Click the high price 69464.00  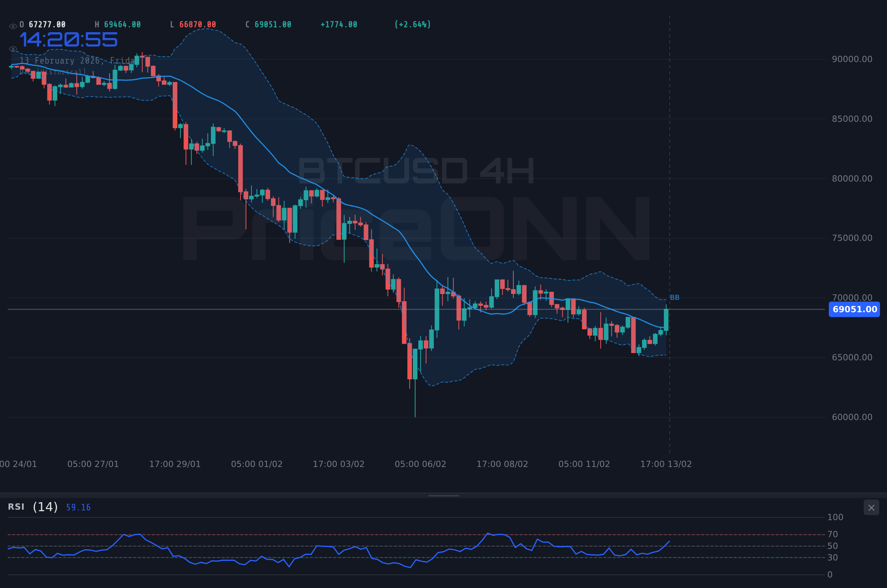(x=122, y=24)
